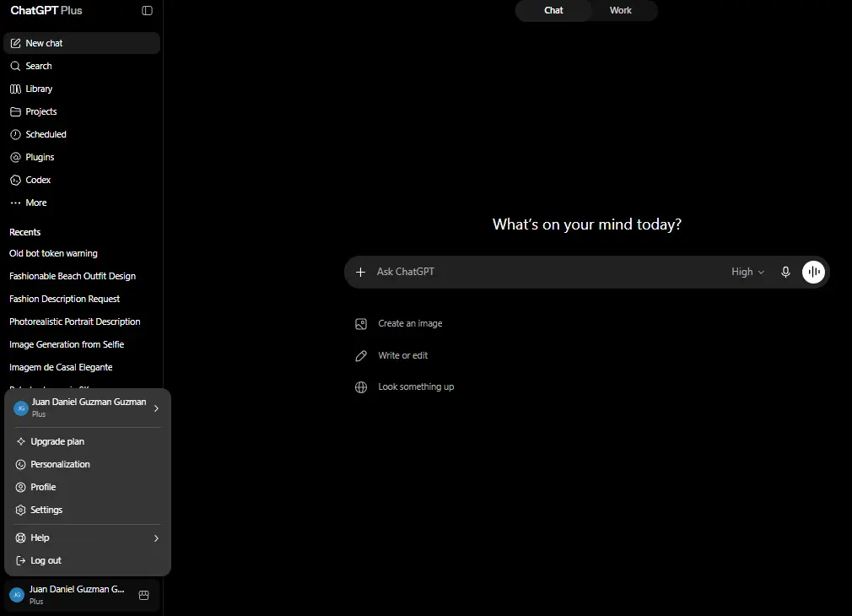
Task: Click the Upgrade plan sparkle icon
Action: point(20,441)
